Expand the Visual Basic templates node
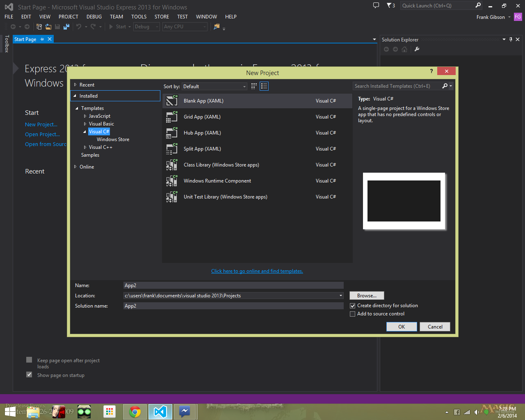Viewport: 525px width, 420px height. (85, 124)
